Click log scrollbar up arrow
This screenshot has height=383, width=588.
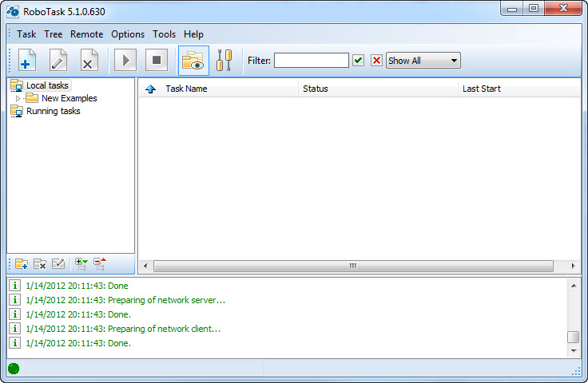pyautogui.click(x=574, y=286)
